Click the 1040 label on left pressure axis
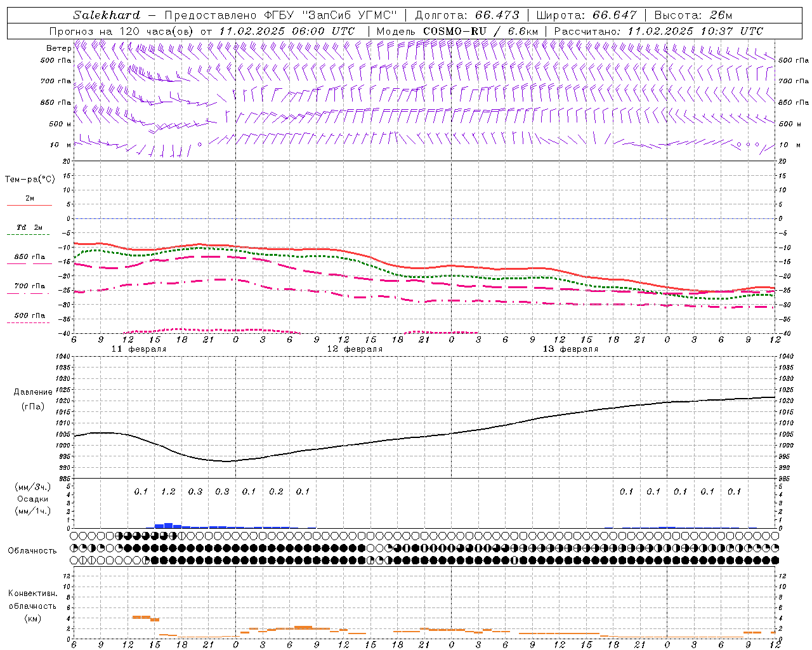The image size is (812, 650). click(63, 357)
